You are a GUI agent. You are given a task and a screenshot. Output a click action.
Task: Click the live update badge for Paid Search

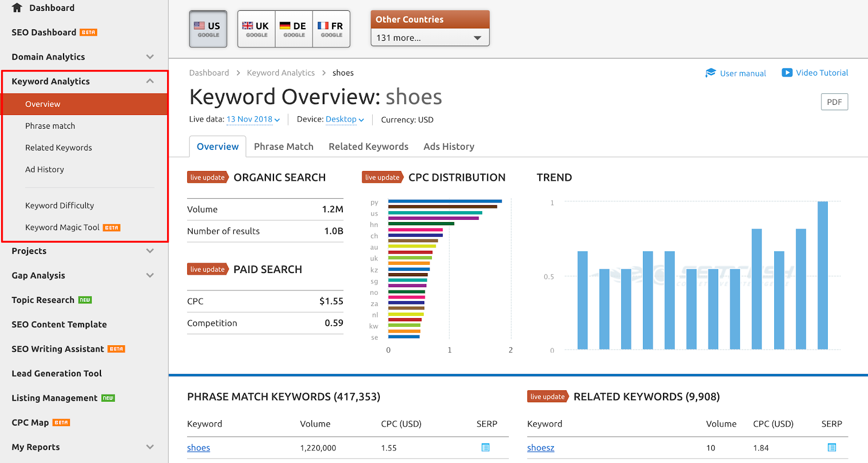[x=208, y=269]
